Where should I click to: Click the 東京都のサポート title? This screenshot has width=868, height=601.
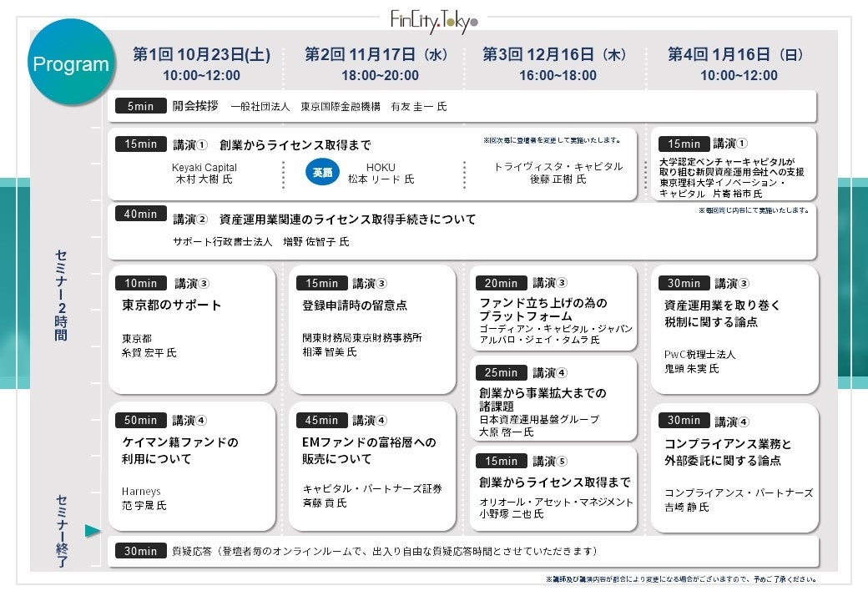click(x=172, y=306)
